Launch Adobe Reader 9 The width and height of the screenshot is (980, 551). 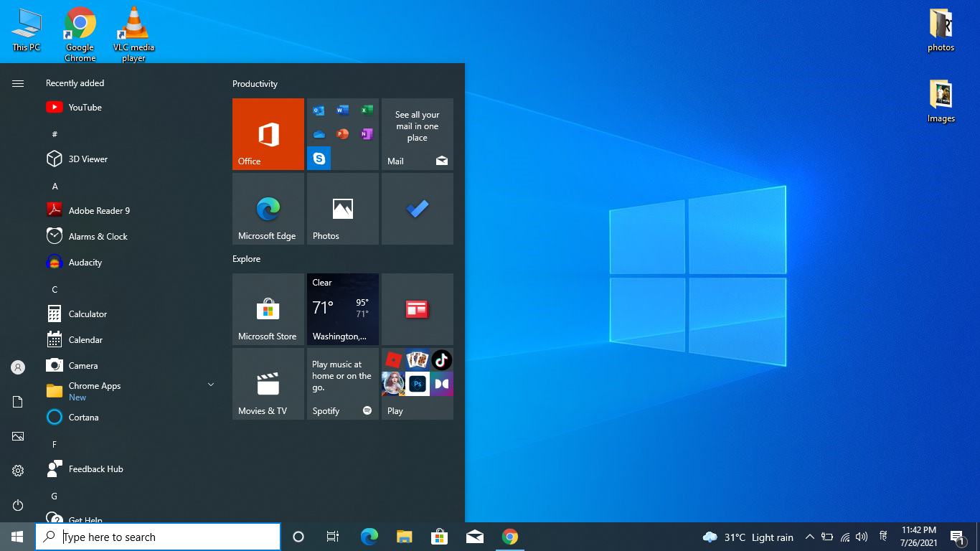pyautogui.click(x=129, y=211)
